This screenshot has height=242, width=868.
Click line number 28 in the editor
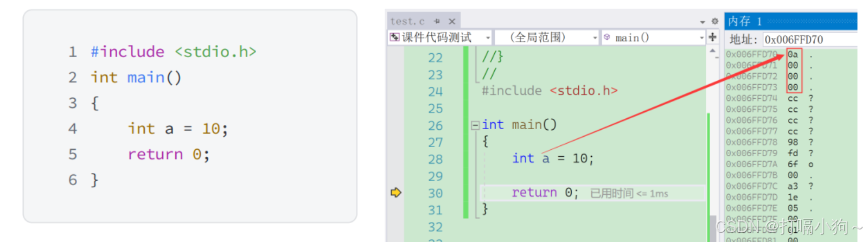click(435, 160)
